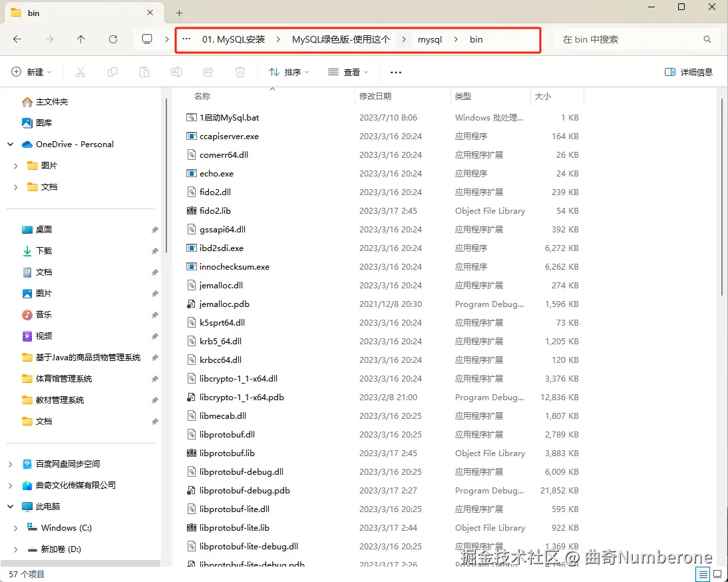Screen dimensions: 728x582
Task: Expand the 文档 folder under OneDrive
Action: pos(15,187)
